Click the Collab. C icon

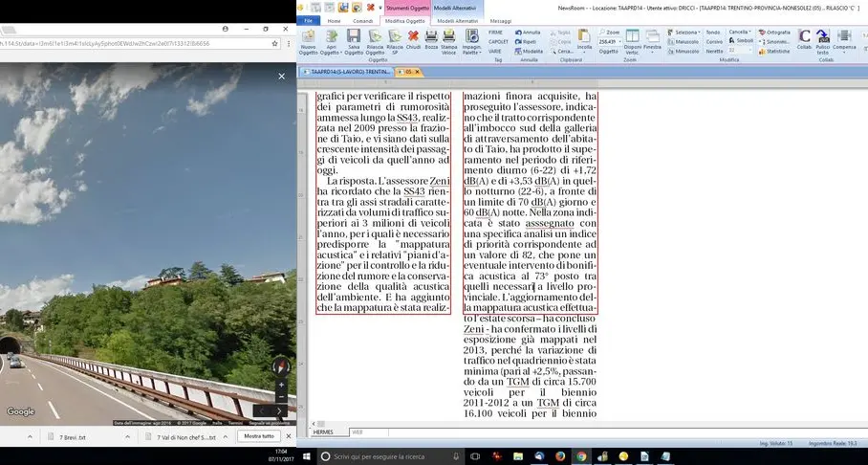tap(804, 40)
